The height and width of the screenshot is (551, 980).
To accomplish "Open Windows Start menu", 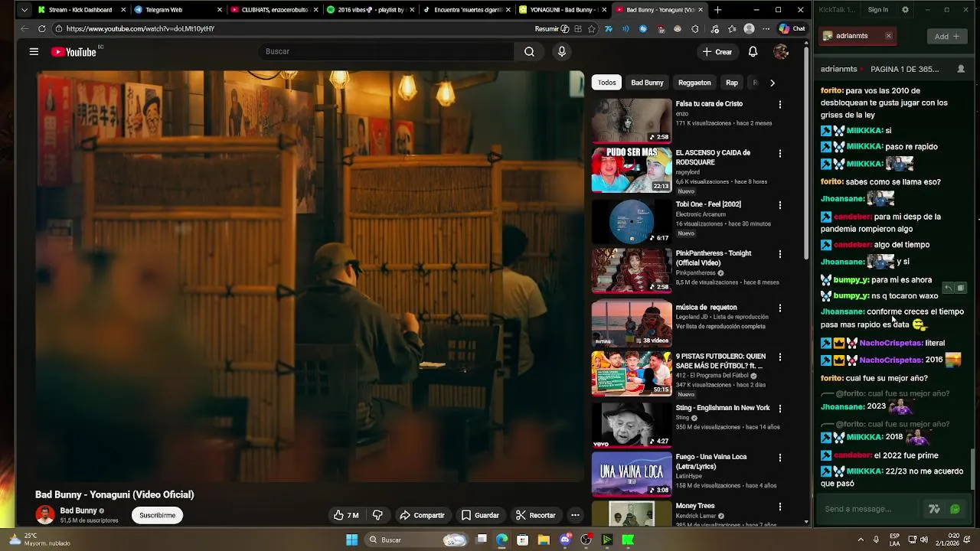I will (351, 540).
